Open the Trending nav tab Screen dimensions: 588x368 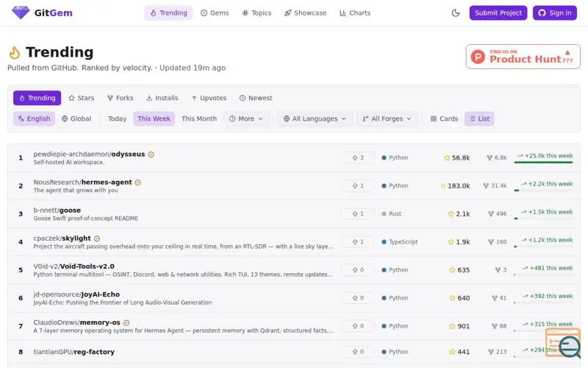click(168, 13)
